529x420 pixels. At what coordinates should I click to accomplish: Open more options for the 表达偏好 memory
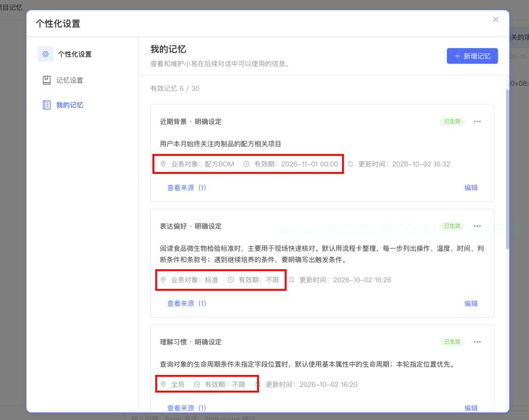477,226
